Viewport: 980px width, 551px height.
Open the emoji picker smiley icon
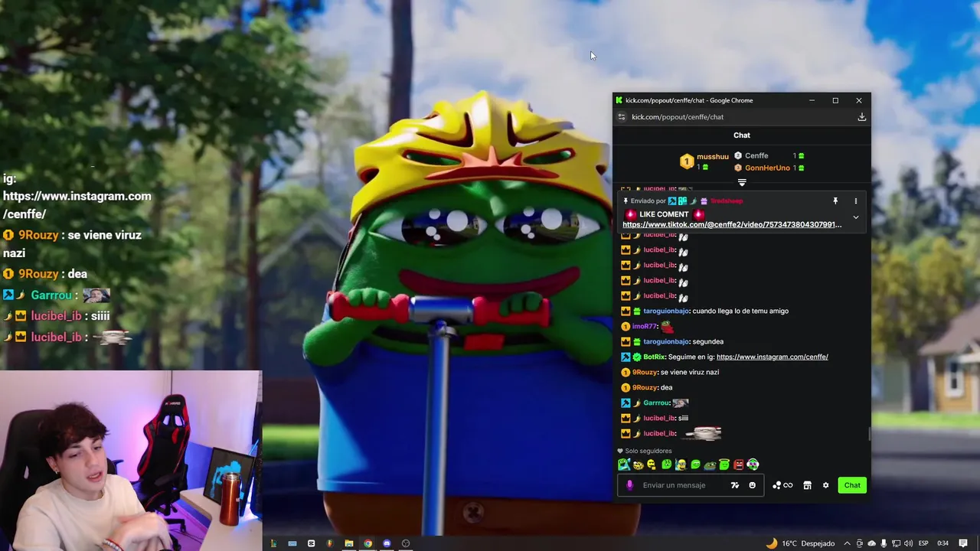click(x=752, y=485)
